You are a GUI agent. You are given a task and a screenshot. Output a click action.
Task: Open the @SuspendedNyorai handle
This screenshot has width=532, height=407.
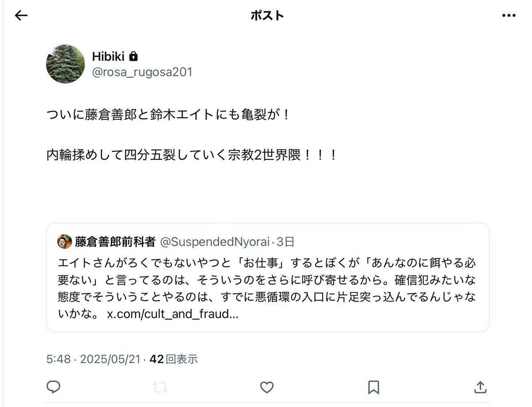click(x=215, y=241)
